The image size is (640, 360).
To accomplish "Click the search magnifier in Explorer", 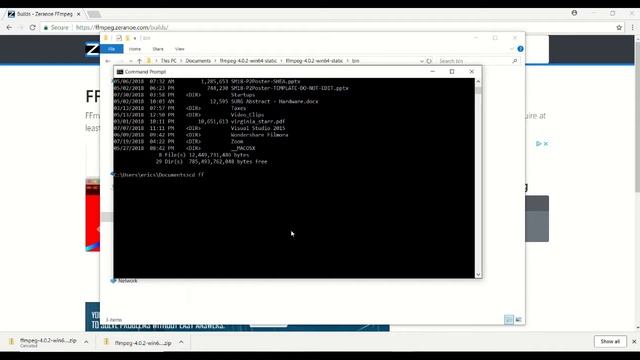I will (515, 61).
